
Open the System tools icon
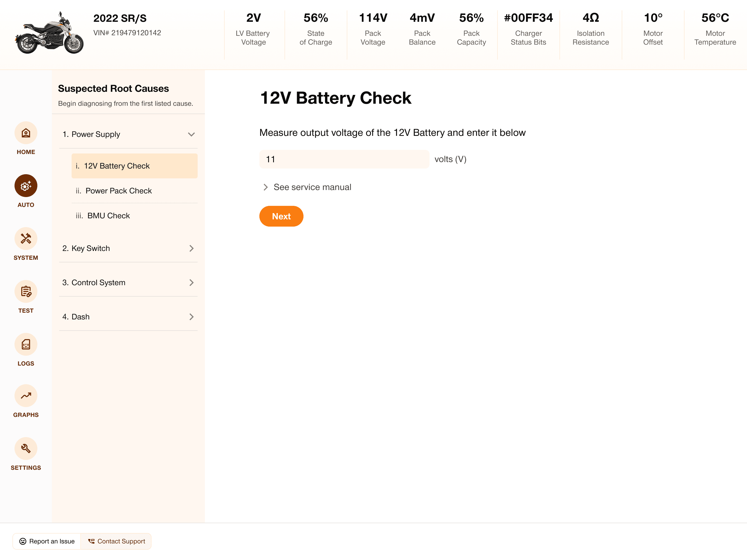coord(26,239)
